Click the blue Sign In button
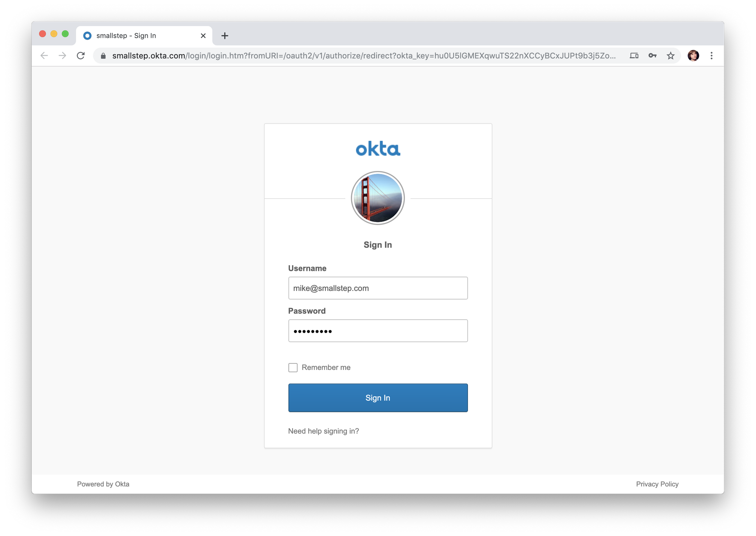 click(x=378, y=398)
